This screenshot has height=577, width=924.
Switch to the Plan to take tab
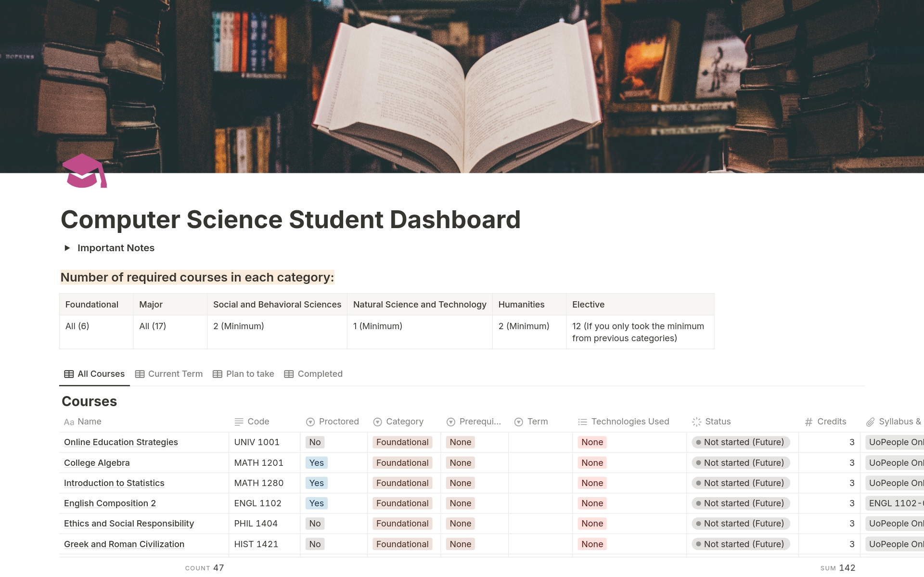click(x=244, y=374)
